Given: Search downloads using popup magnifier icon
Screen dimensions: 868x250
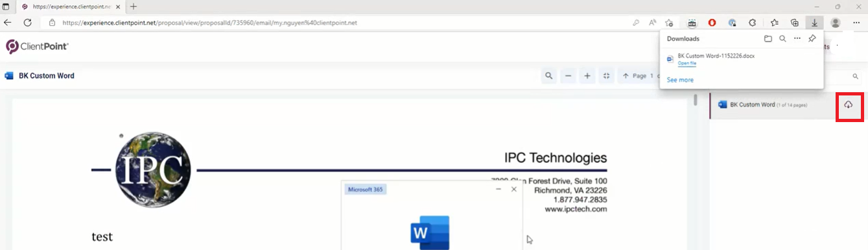Looking at the screenshot, I should click(x=782, y=39).
